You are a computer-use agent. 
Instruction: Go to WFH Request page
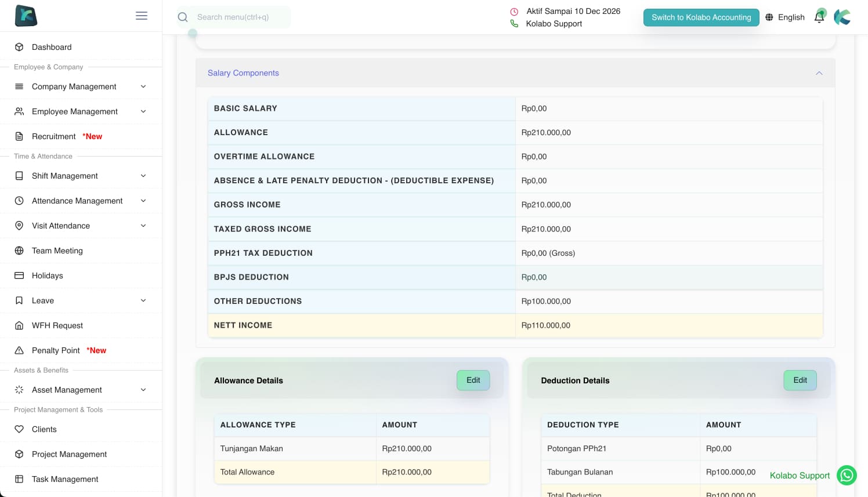tap(57, 325)
